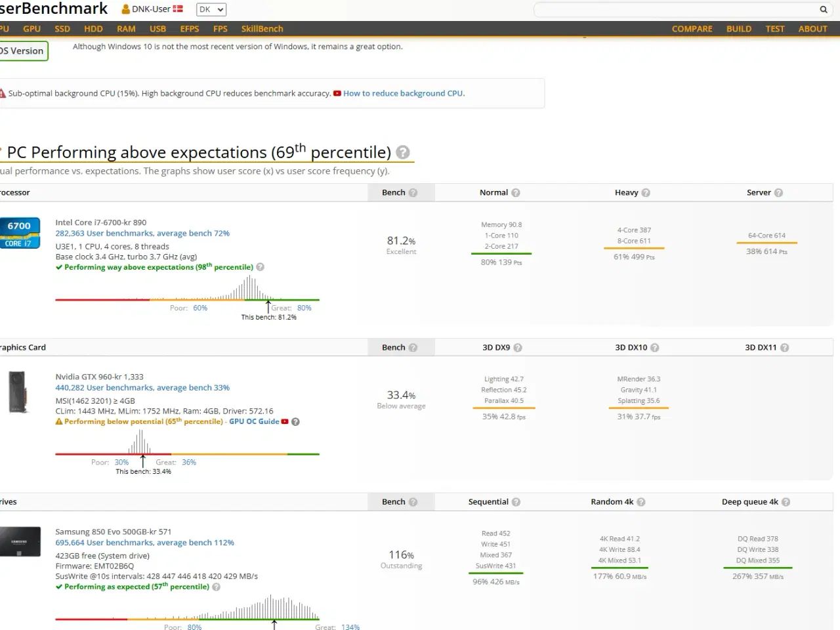Click '96% 426 MB/s' sequential score

coord(496,581)
